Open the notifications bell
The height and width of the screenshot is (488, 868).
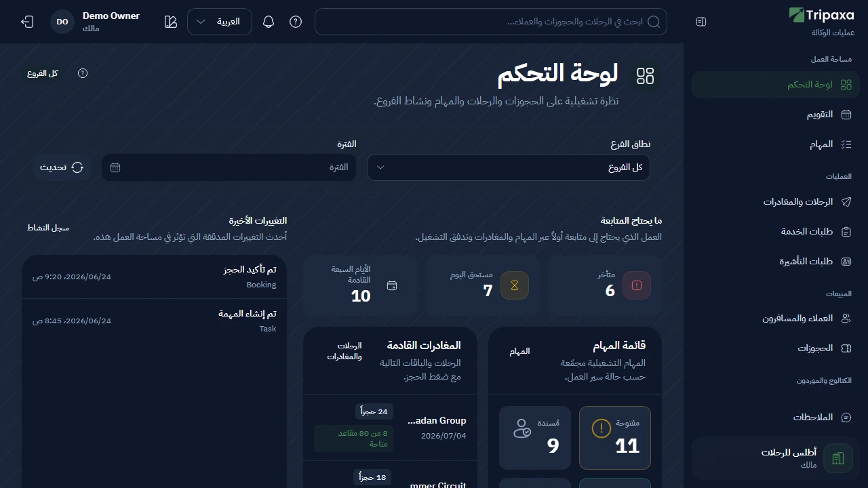tap(269, 22)
